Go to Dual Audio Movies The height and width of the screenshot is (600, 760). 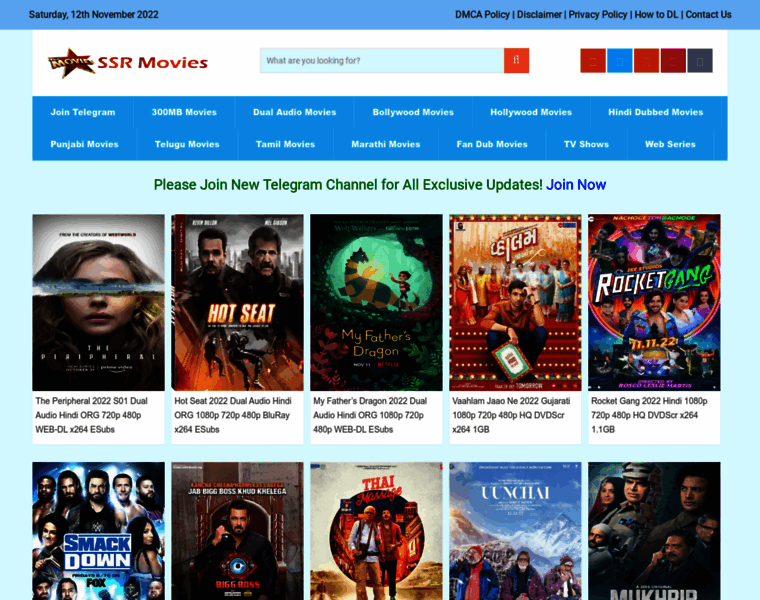pos(295,112)
